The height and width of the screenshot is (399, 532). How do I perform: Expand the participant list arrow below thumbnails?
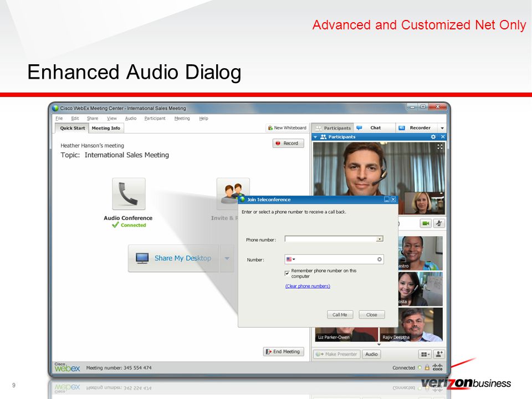click(x=379, y=344)
